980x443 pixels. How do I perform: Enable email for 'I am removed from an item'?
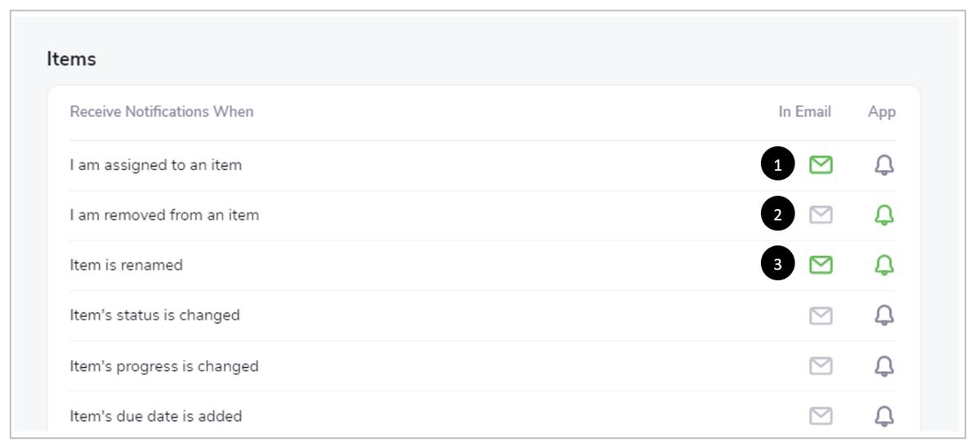[x=821, y=215]
